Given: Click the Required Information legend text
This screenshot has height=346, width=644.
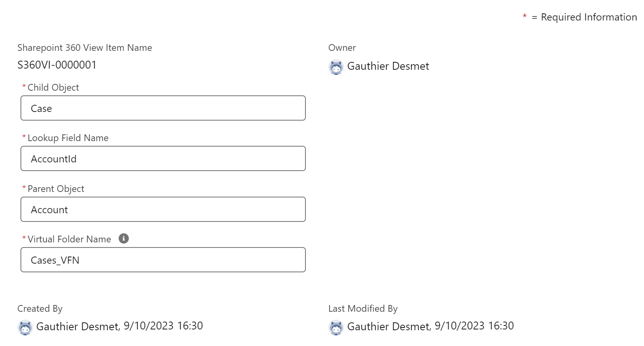Looking at the screenshot, I should tap(588, 17).
